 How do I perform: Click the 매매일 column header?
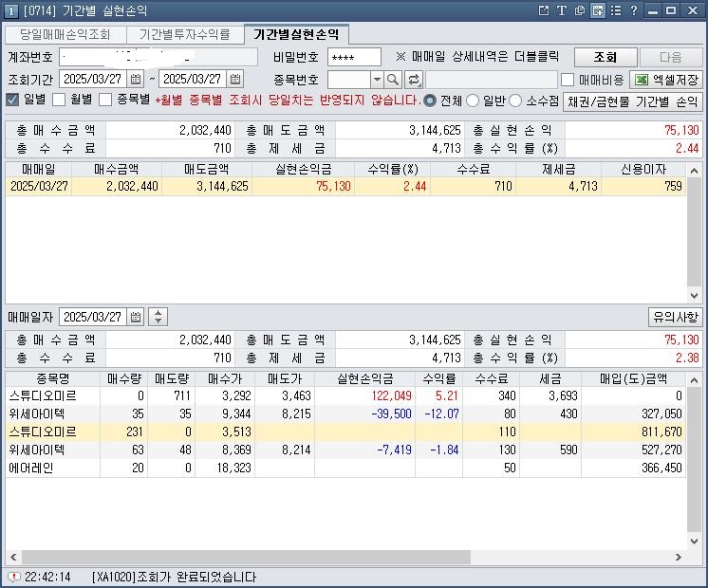point(38,169)
